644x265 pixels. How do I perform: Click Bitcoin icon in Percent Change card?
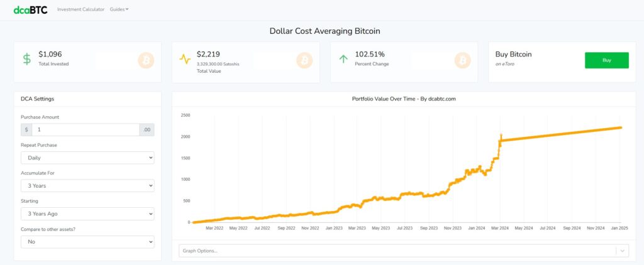click(463, 60)
